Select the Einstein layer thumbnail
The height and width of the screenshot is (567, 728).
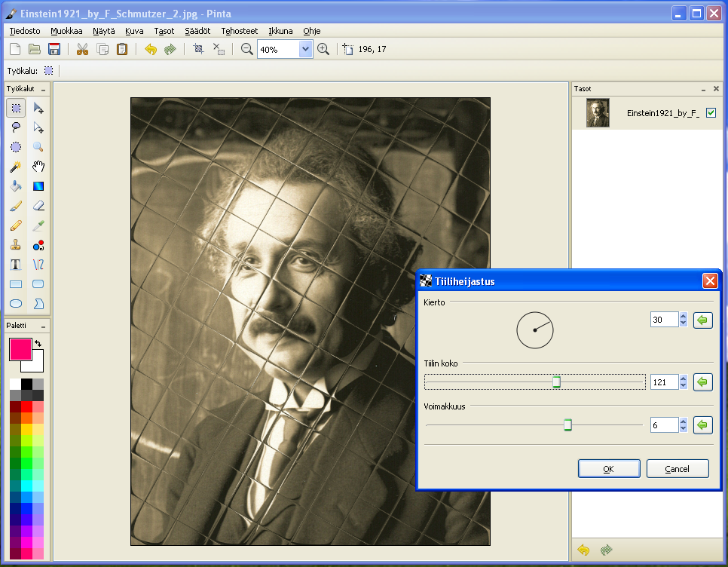tap(598, 113)
